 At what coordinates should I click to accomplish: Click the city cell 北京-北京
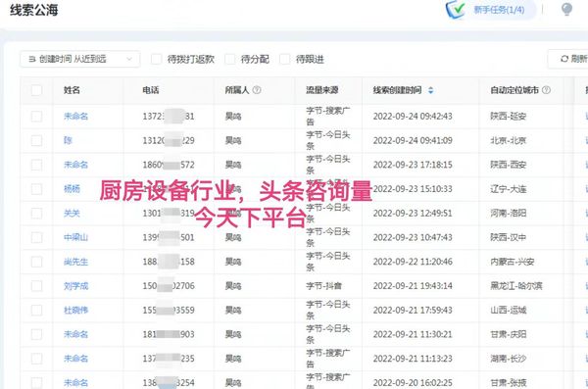pos(508,141)
